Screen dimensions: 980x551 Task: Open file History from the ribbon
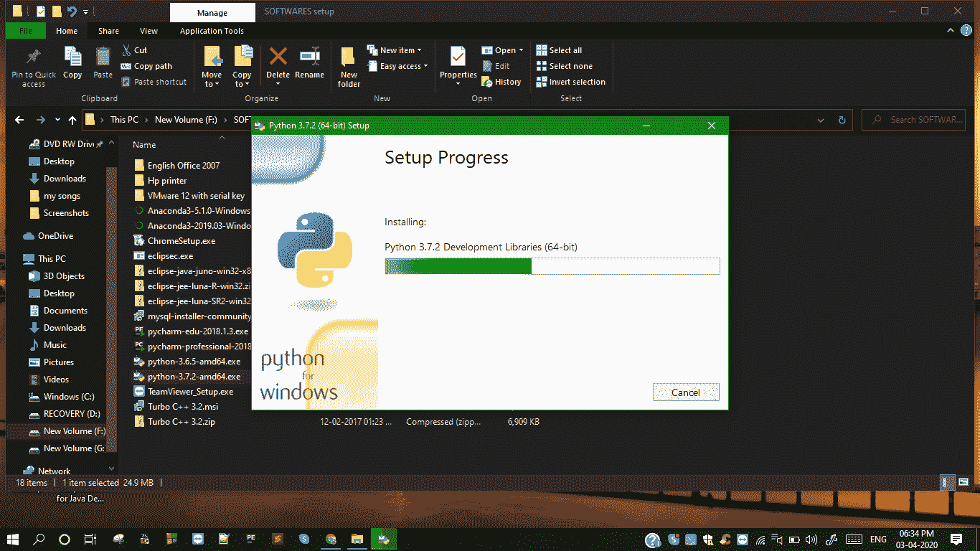point(501,82)
